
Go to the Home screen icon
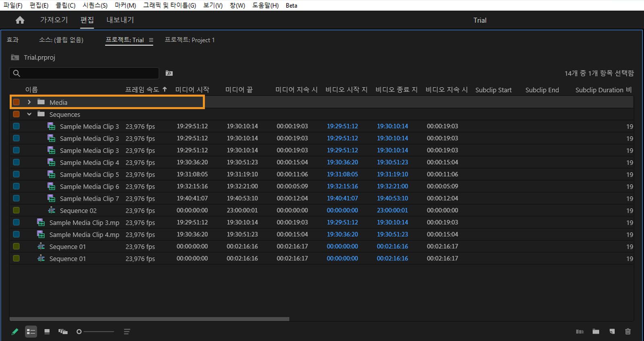click(20, 20)
